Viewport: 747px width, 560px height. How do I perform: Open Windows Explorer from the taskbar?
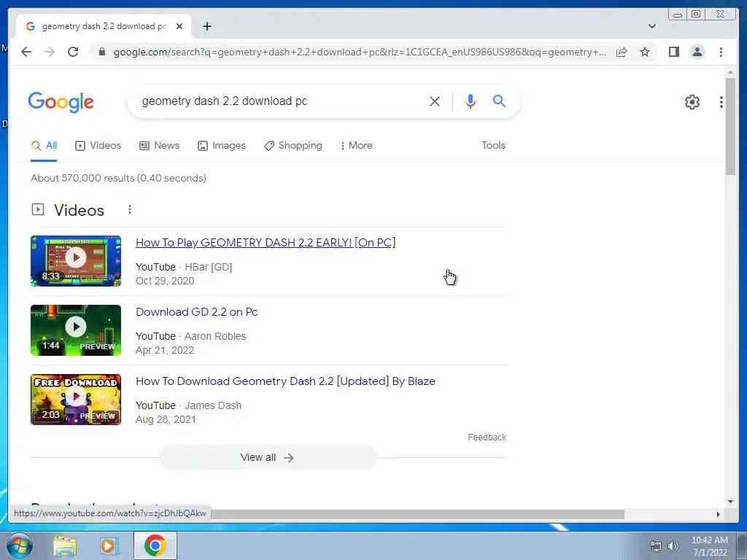(x=65, y=546)
